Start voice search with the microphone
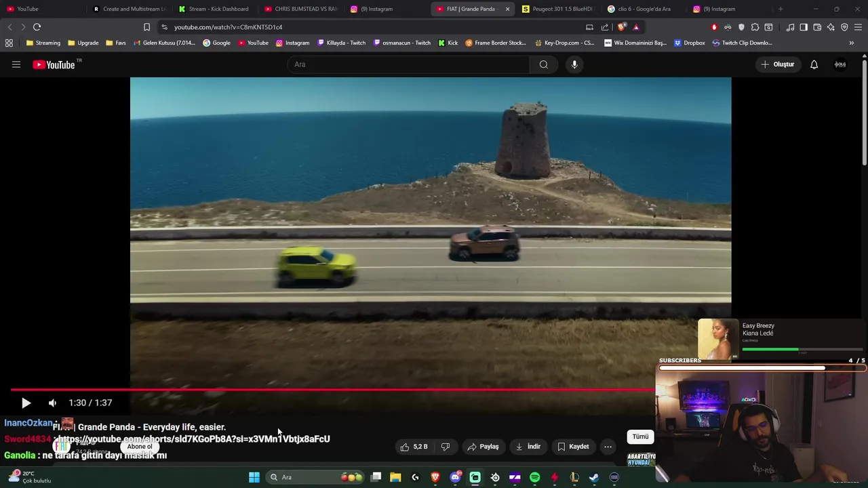The image size is (868, 488). click(574, 64)
